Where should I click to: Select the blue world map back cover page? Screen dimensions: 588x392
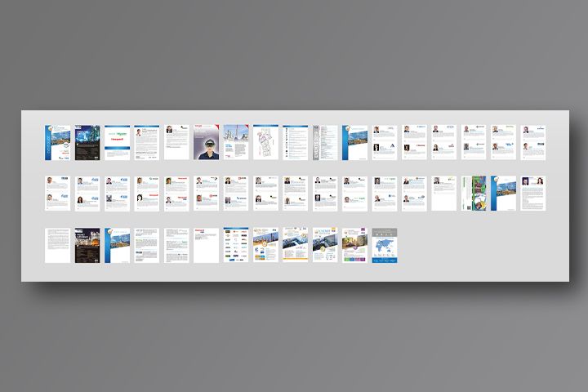coord(385,245)
